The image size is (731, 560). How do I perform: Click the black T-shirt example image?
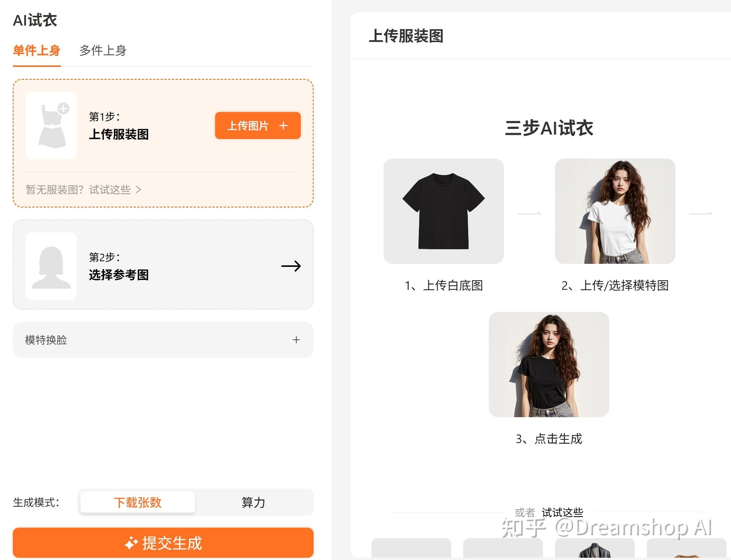[x=443, y=211]
